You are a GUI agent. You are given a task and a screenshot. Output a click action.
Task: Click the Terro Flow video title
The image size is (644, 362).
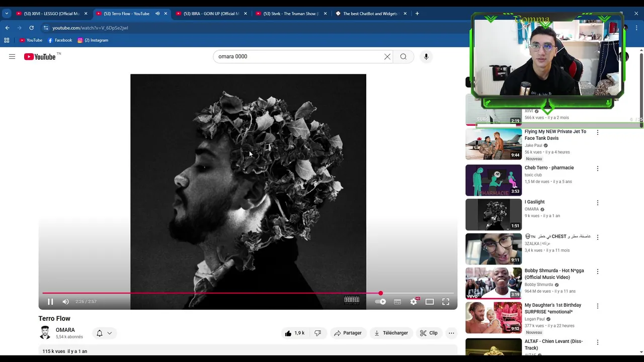pyautogui.click(x=54, y=318)
